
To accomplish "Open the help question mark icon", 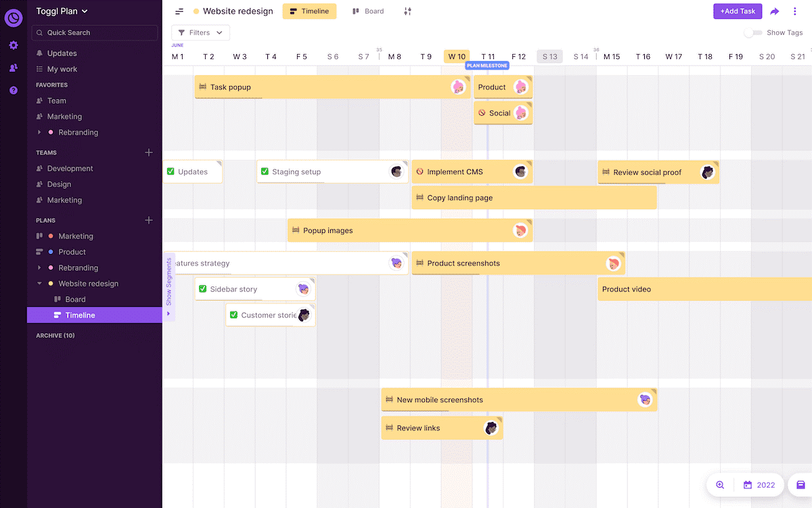I will 14,90.
